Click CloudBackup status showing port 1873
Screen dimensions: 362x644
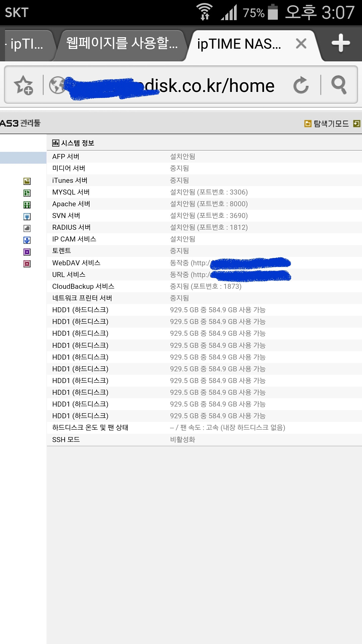pyautogui.click(x=205, y=286)
